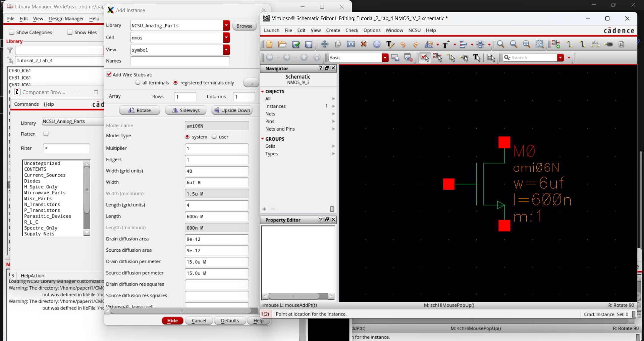
Task: Open the Basic workspace dropdown
Action: click(x=385, y=58)
